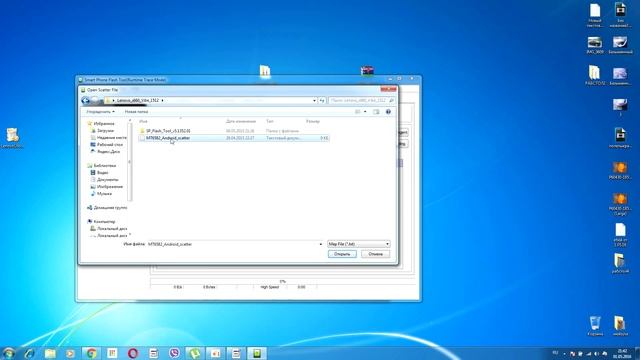This screenshot has height=360, width=640.
Task: Click the dialog's forward navigation arrow
Action: click(95, 100)
